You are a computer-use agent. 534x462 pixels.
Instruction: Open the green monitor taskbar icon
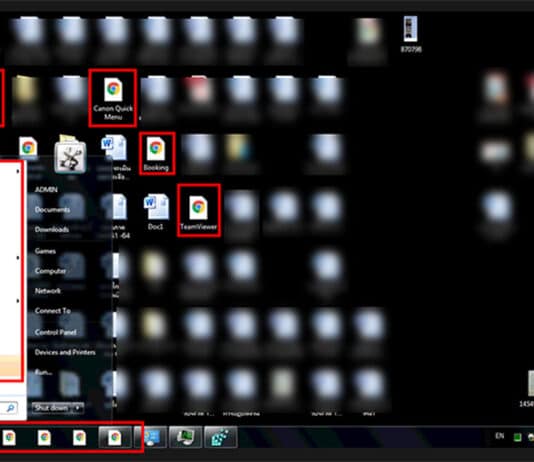tap(186, 437)
